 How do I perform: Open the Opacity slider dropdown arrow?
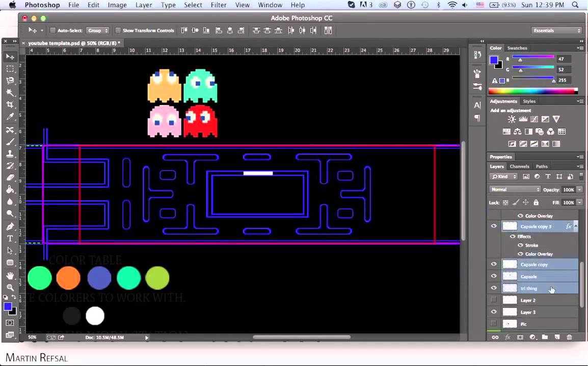[x=580, y=190]
